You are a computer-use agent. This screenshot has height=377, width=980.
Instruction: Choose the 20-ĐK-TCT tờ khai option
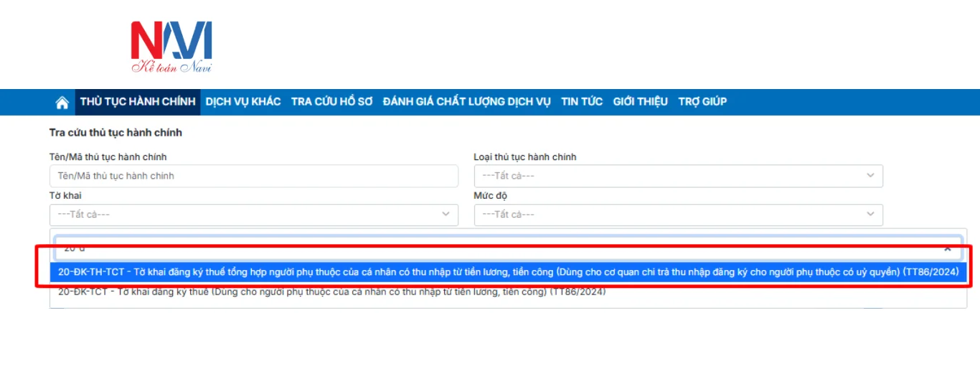[331, 292]
